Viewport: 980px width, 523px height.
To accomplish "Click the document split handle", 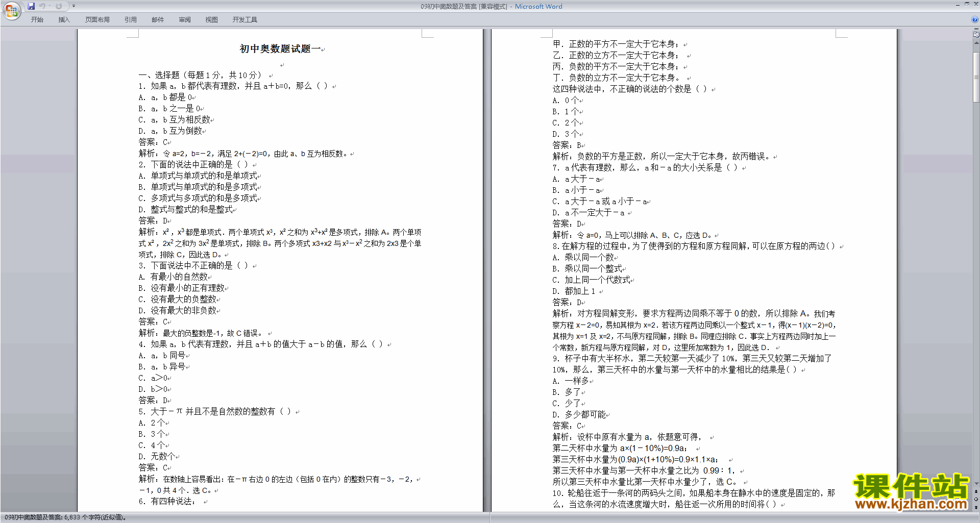I will click(x=976, y=30).
